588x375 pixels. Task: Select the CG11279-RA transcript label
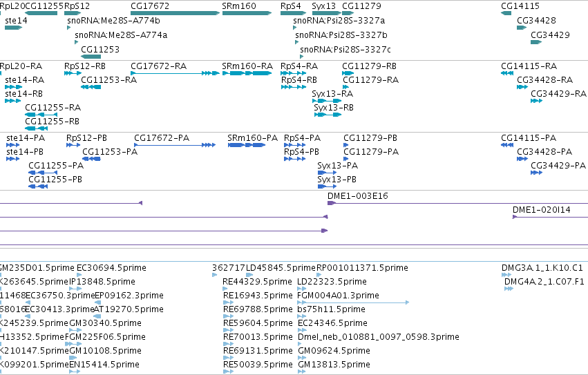click(x=370, y=80)
